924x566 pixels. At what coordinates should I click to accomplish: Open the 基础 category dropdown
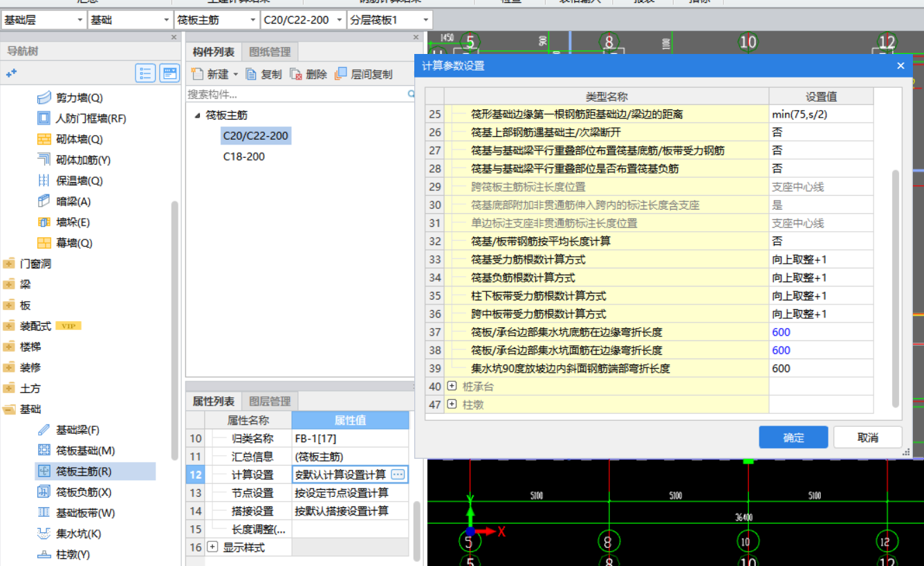coord(167,20)
